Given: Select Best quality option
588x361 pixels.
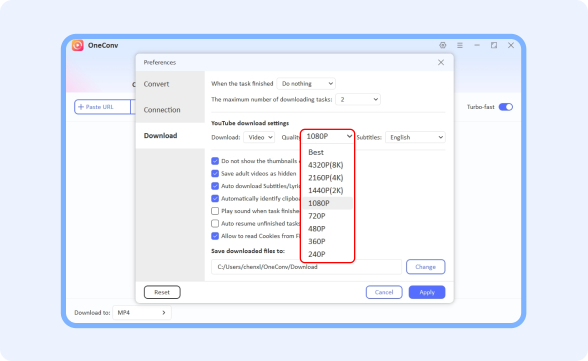Looking at the screenshot, I should [327, 152].
